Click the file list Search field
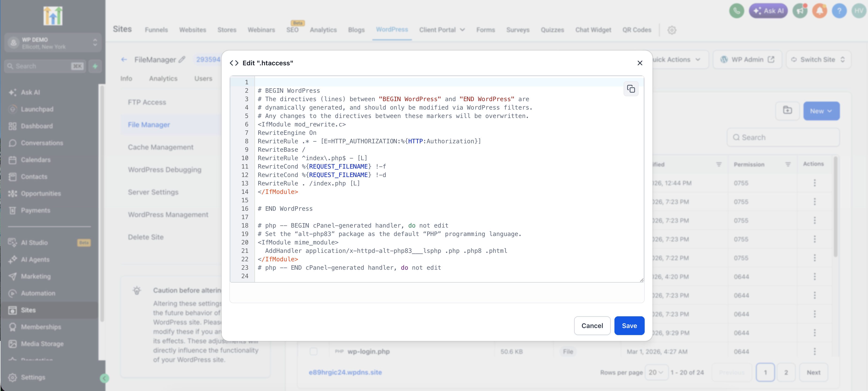Image resolution: width=868 pixels, height=391 pixels. (783, 137)
